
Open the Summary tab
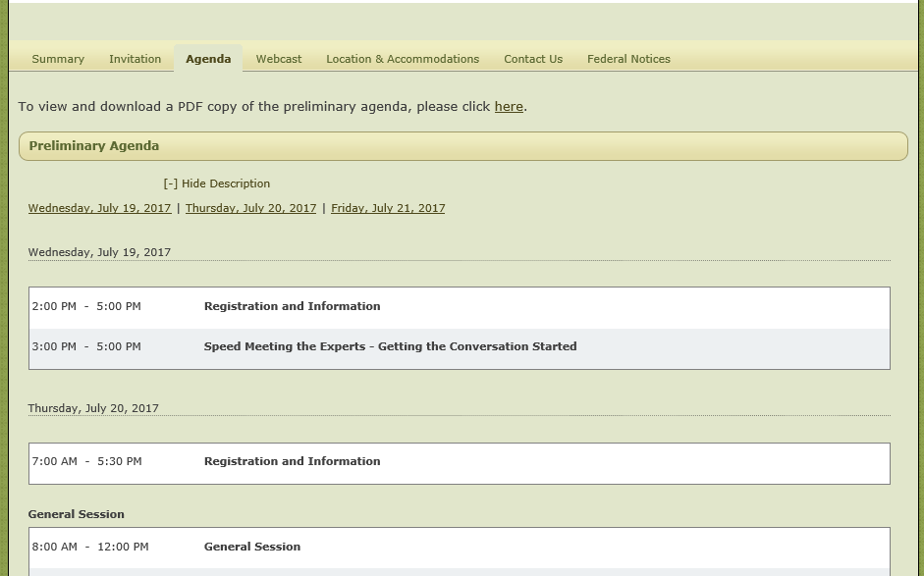pos(58,59)
